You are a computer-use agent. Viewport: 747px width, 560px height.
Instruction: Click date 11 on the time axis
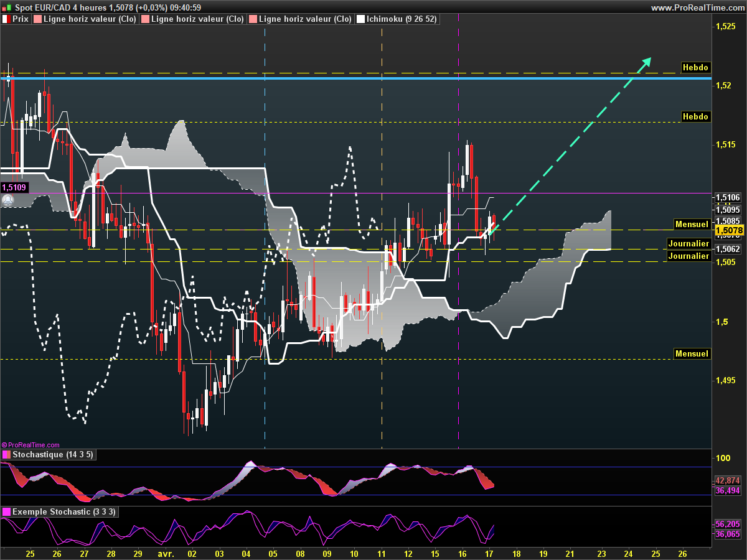[381, 553]
